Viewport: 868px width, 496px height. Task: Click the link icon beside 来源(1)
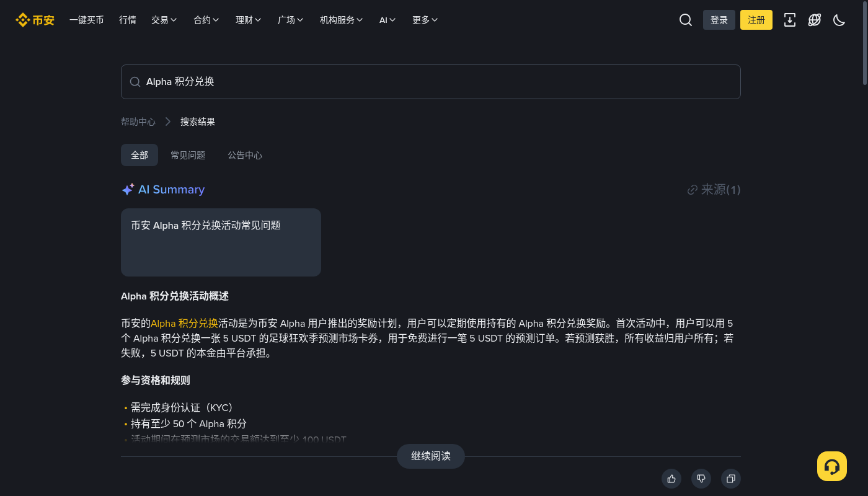(x=693, y=190)
